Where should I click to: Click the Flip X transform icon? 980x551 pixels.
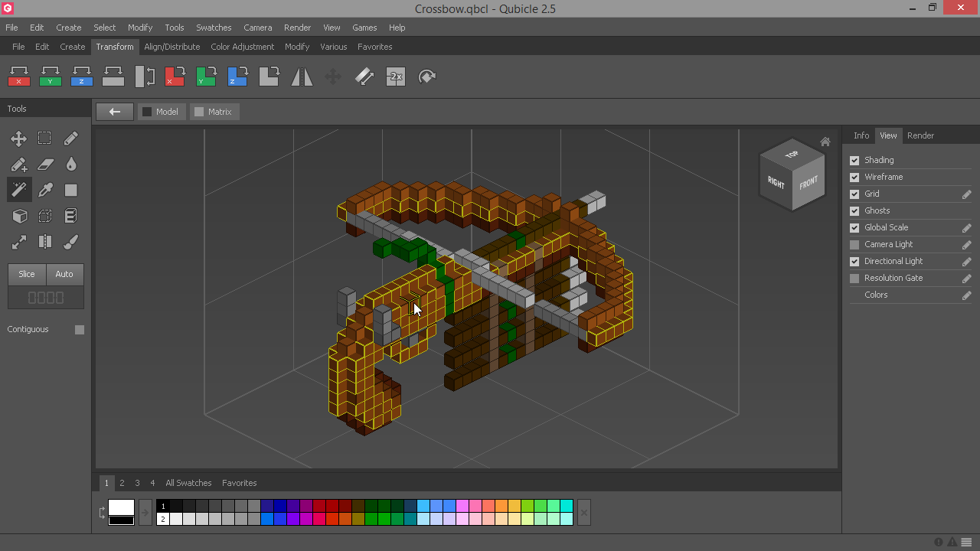(19, 77)
